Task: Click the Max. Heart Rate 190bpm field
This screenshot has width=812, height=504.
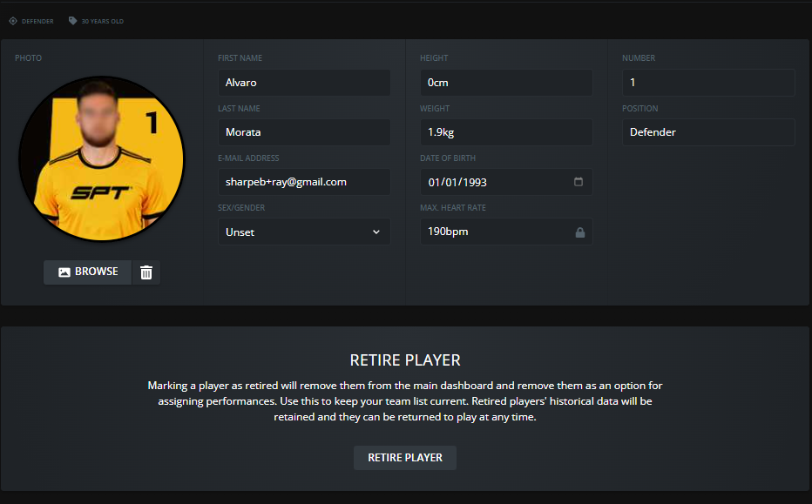Action: coord(506,232)
